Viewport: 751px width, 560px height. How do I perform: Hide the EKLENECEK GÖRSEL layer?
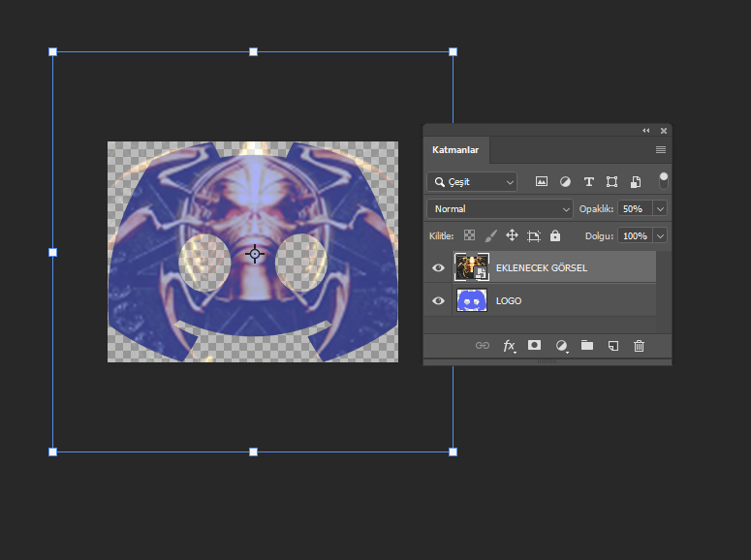(x=438, y=267)
